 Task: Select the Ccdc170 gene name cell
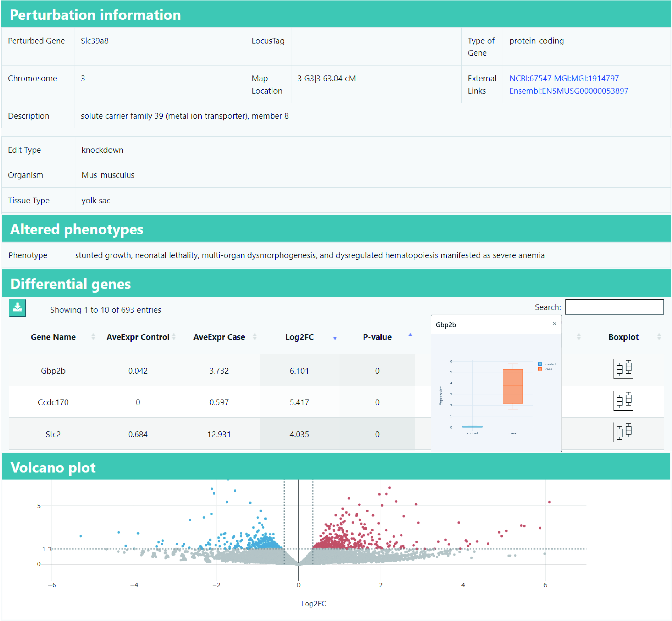53,402
